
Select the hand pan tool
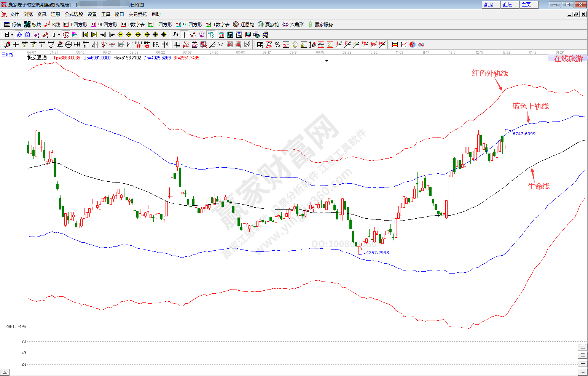click(175, 35)
